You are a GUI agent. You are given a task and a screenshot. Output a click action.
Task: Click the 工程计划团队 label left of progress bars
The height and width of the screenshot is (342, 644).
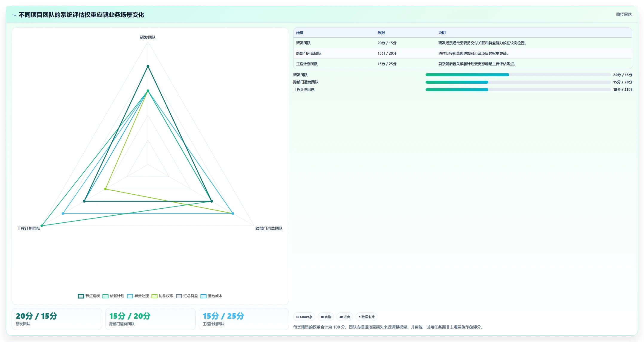(304, 90)
